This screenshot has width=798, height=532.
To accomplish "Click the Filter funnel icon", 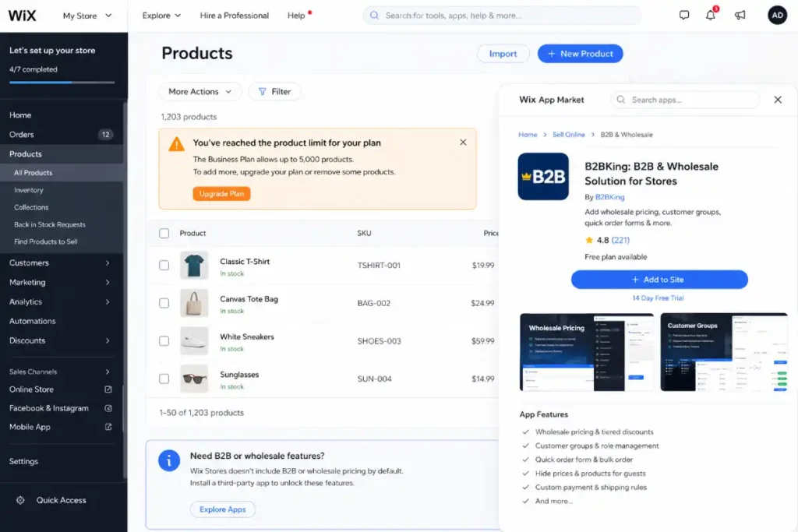I will [x=262, y=92].
